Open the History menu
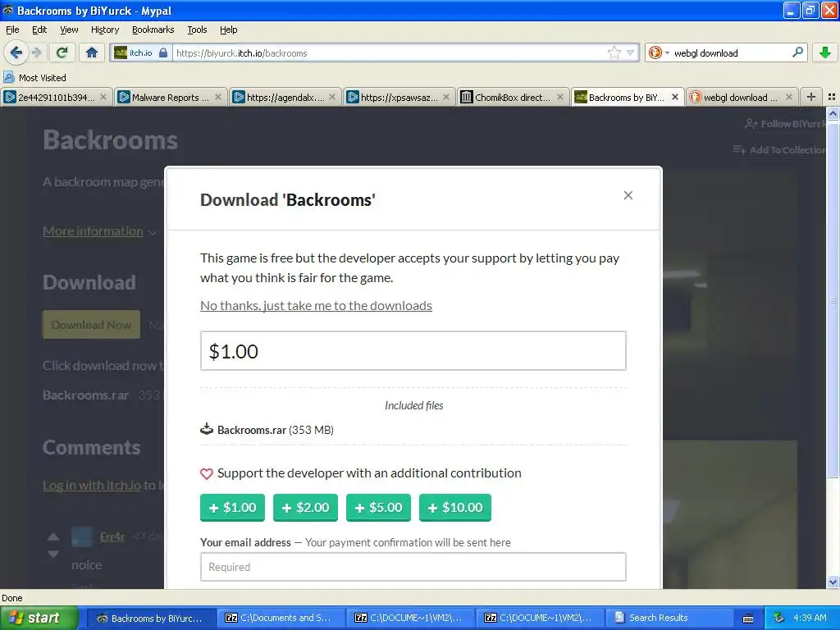Viewport: 840px width, 630px height. click(105, 30)
